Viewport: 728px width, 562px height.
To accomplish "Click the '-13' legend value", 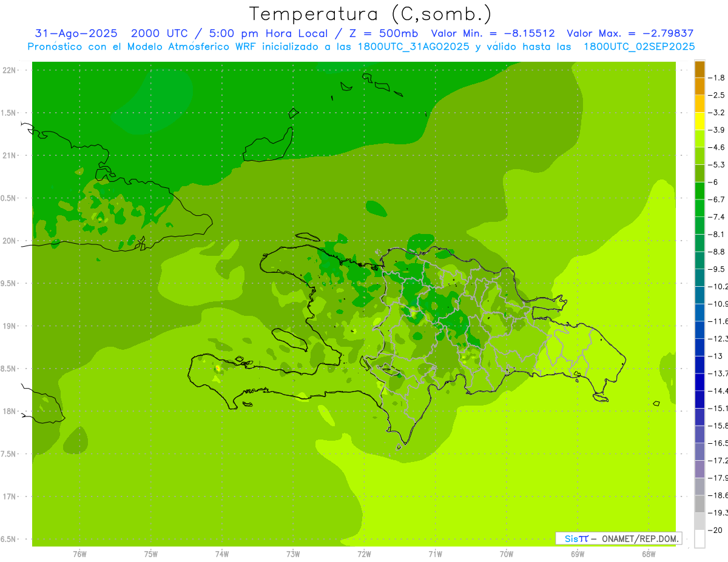I will click(x=715, y=356).
